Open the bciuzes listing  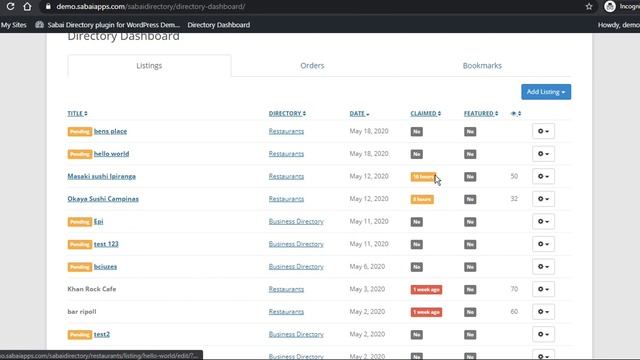(x=105, y=267)
